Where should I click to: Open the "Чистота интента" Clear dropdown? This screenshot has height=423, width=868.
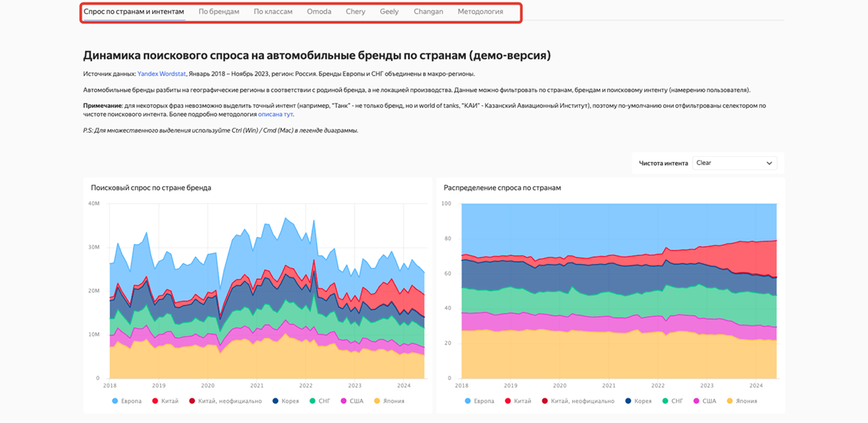click(x=734, y=163)
